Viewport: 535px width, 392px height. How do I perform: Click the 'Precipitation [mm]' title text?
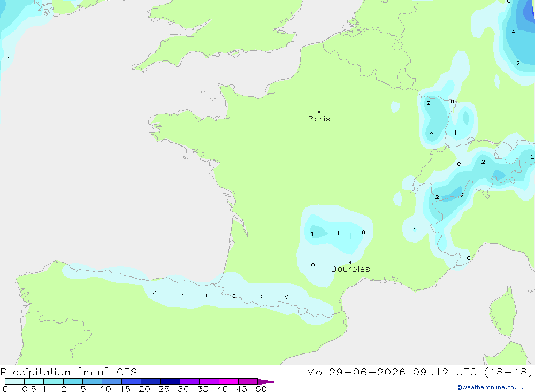pyautogui.click(x=55, y=372)
